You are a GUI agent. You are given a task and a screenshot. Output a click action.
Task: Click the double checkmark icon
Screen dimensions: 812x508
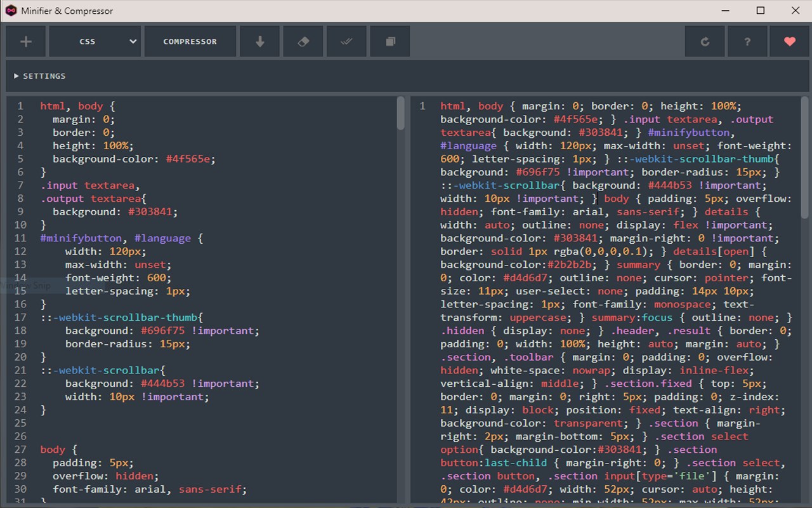pyautogui.click(x=346, y=41)
